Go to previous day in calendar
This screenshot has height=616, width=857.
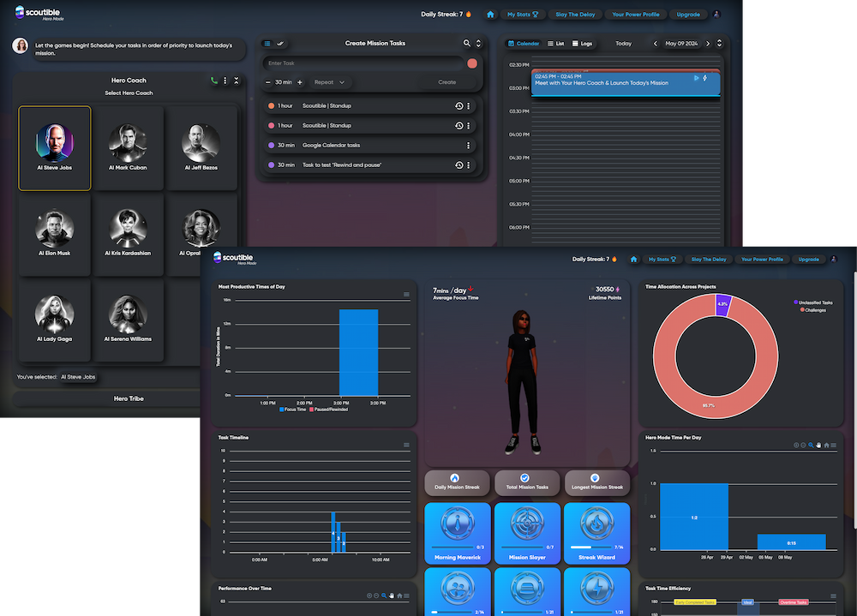pyautogui.click(x=656, y=44)
